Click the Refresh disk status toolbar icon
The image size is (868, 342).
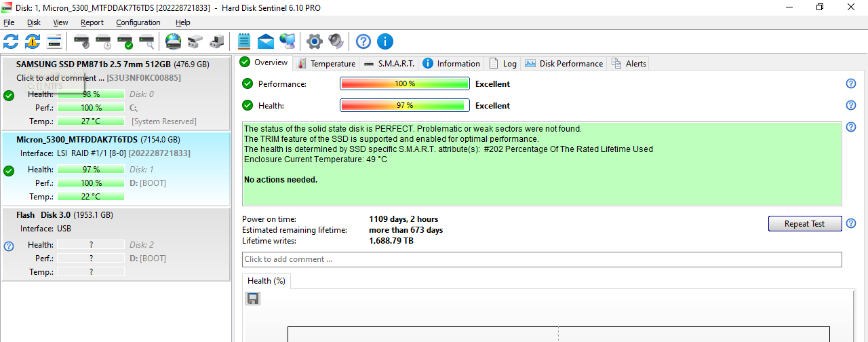(x=11, y=41)
